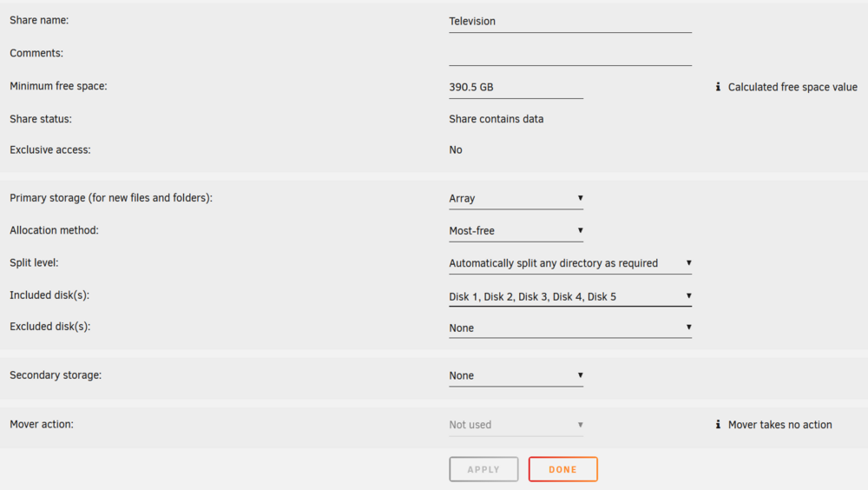The height and width of the screenshot is (490, 868).
Task: Click the disabled Mover action dropdown
Action: 516,425
